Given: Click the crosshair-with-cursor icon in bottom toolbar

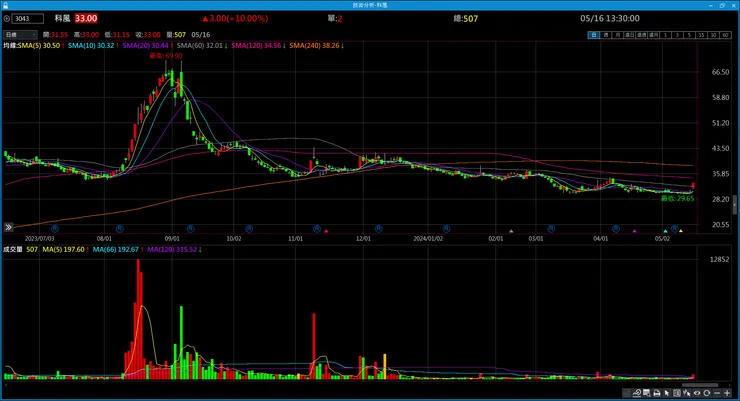Looking at the screenshot, I should pos(687,393).
